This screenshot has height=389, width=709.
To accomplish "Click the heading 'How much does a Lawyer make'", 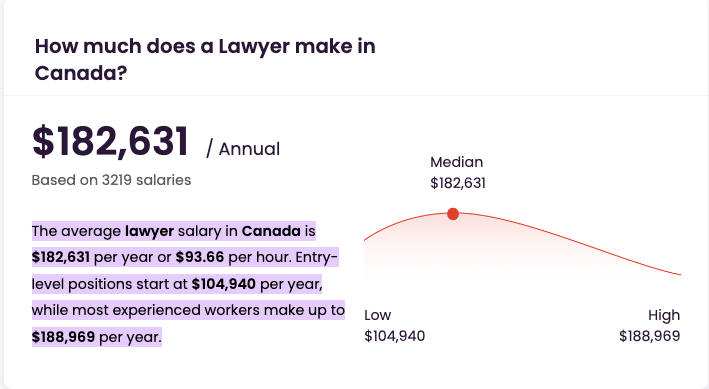I will pyautogui.click(x=205, y=59).
